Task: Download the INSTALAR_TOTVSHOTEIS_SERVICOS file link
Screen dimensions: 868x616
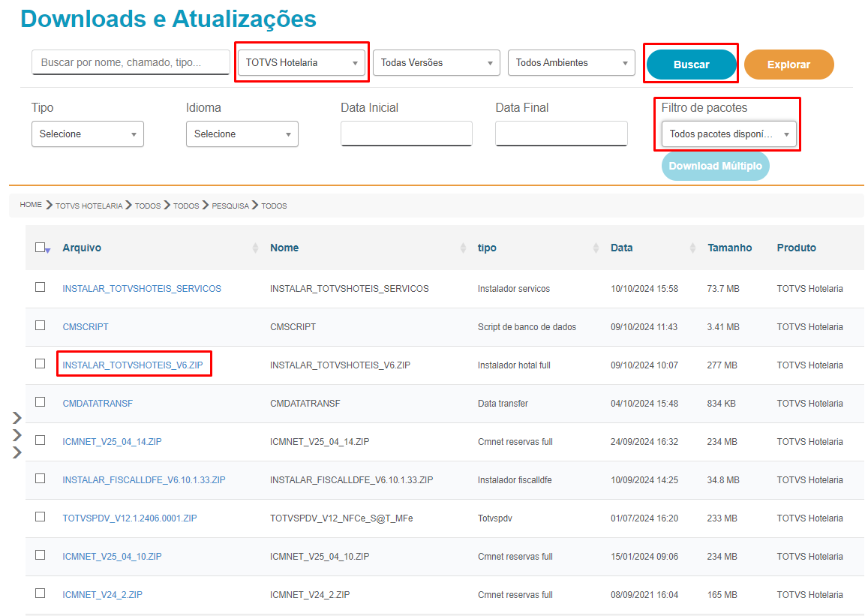Action: [x=142, y=289]
